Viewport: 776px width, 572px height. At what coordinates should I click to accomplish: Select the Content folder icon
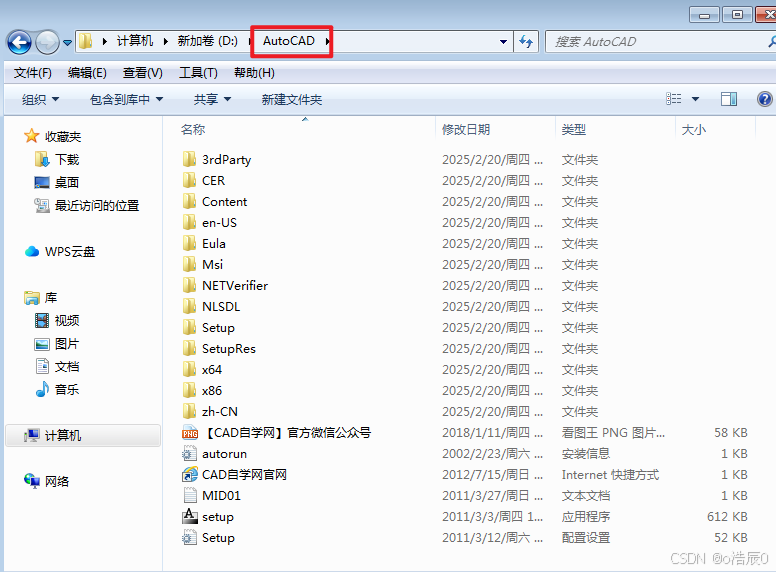pos(190,201)
